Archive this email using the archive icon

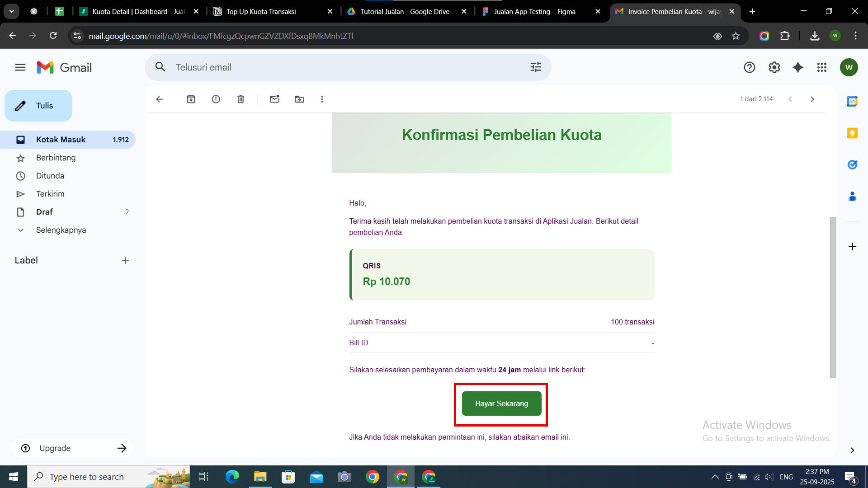(191, 99)
